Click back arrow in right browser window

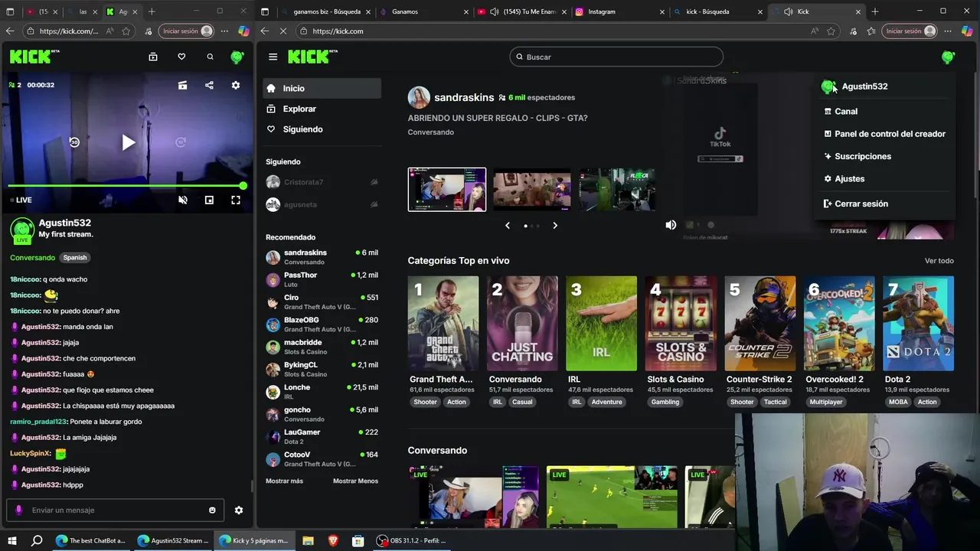point(264,31)
